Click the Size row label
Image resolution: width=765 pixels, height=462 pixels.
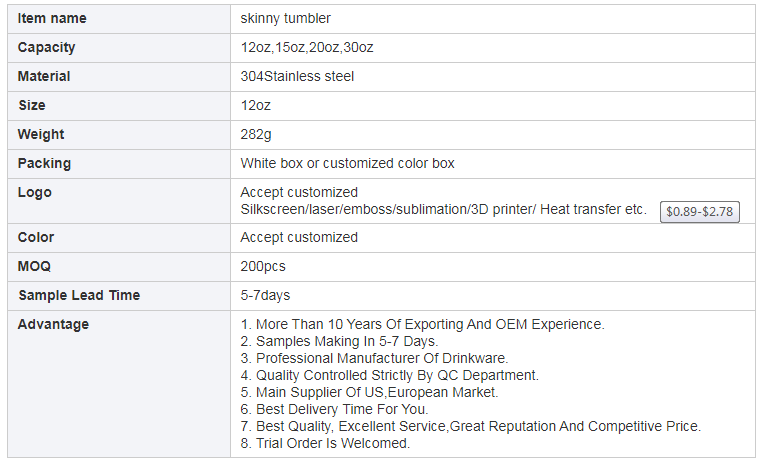(x=32, y=105)
